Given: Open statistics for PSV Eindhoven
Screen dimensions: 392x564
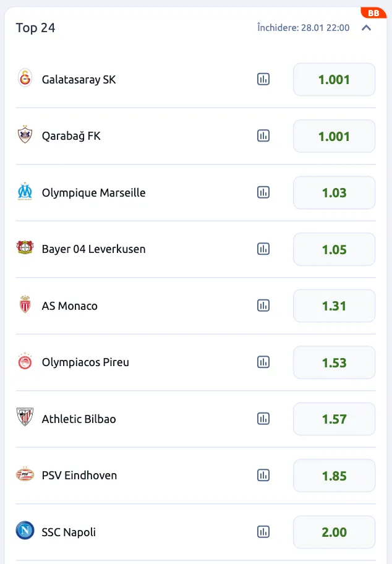Looking at the screenshot, I should [263, 476].
